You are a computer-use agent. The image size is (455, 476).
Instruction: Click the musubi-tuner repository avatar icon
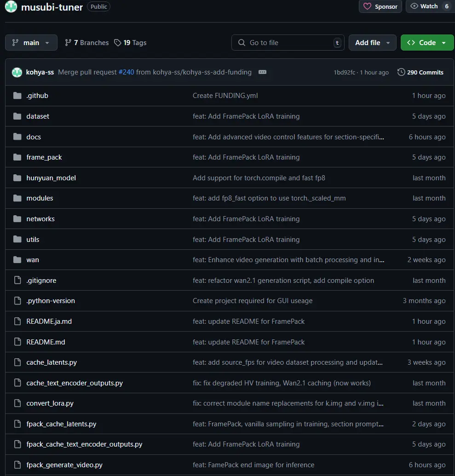[x=11, y=6]
